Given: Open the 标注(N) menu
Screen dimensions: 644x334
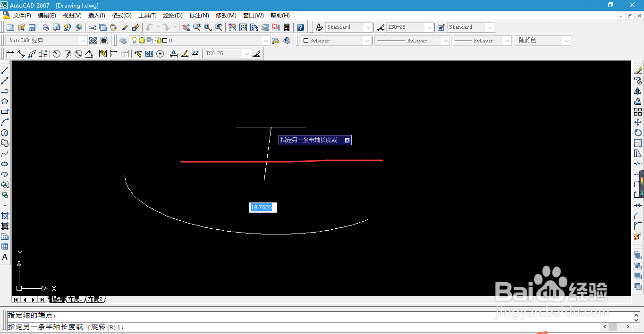Looking at the screenshot, I should [199, 16].
